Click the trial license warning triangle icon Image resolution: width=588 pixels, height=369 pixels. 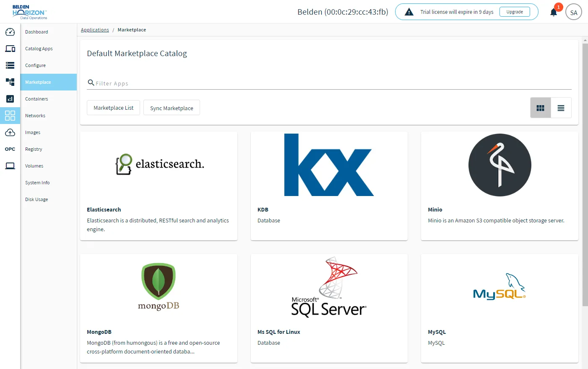coord(409,12)
